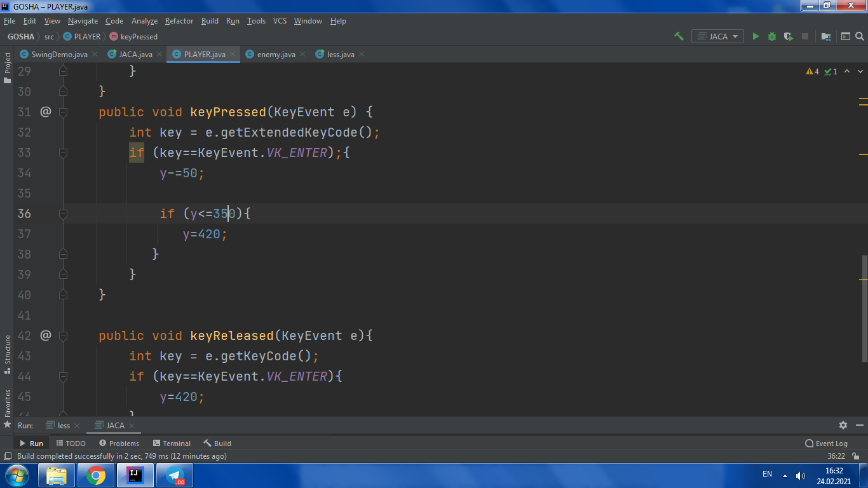The width and height of the screenshot is (868, 488).
Task: Open the JACA run configuration dropdown
Action: pyautogui.click(x=718, y=36)
